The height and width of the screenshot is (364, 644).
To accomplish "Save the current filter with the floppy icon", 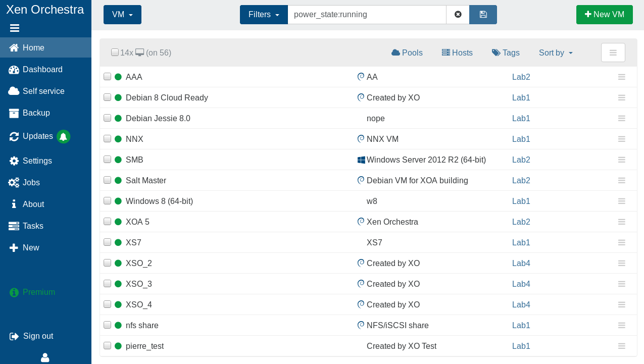I will coord(483,15).
